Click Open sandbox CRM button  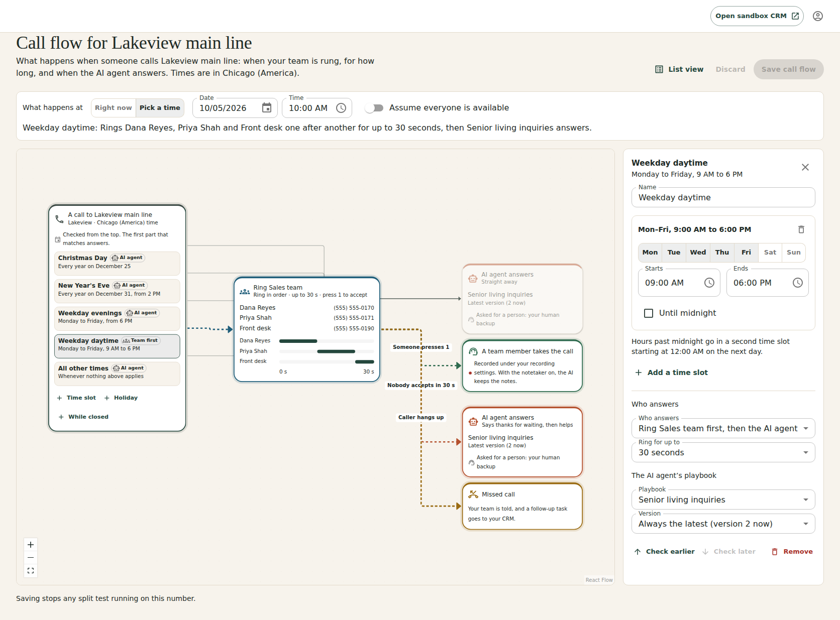(x=757, y=16)
